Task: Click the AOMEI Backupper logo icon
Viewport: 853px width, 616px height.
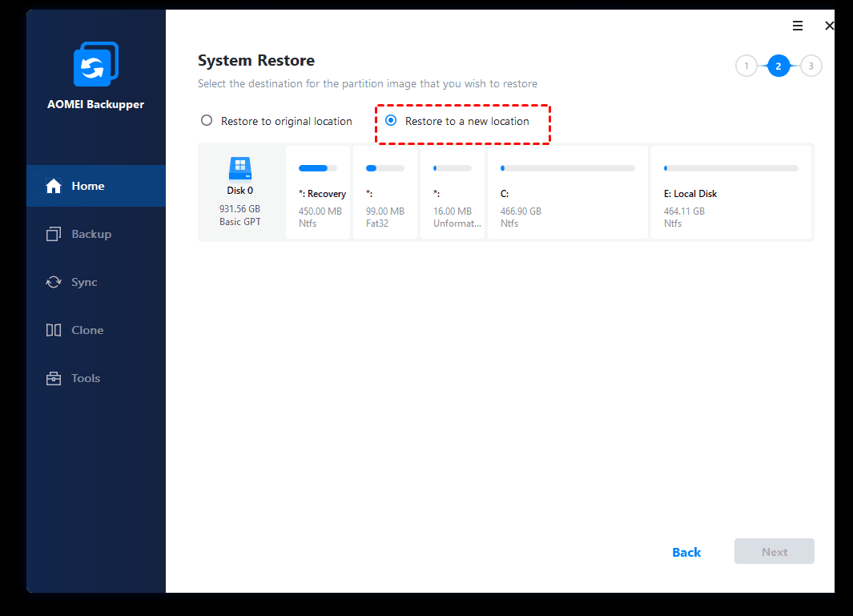Action: (96, 64)
